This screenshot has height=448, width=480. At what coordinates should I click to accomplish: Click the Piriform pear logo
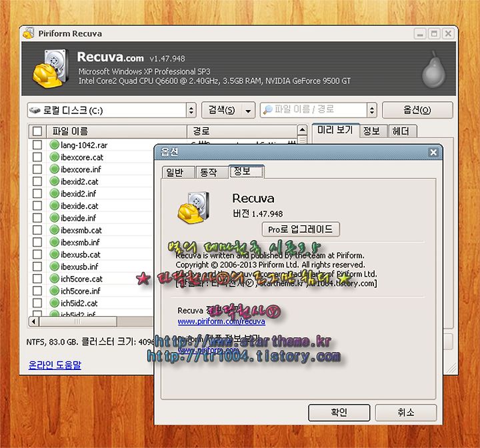pyautogui.click(x=433, y=70)
